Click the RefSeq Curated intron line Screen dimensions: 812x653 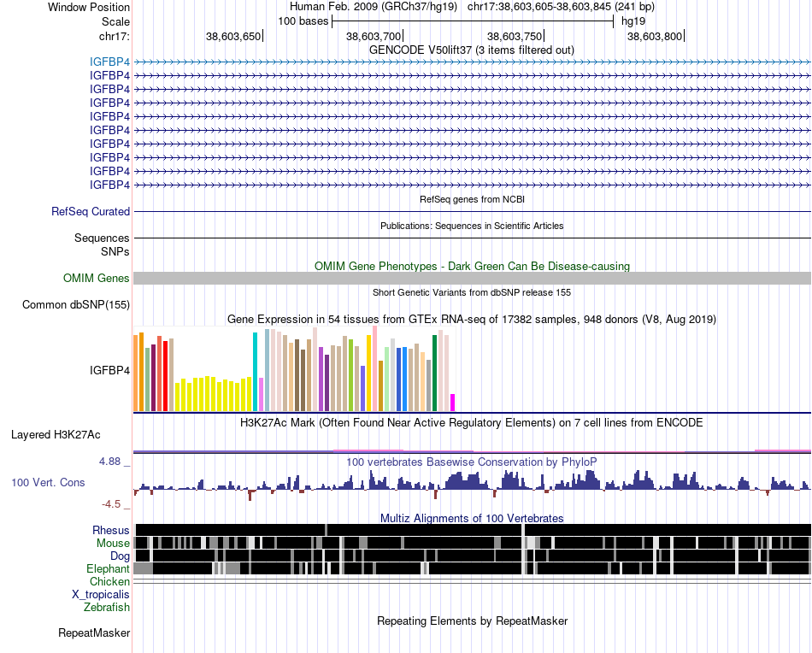472,211
